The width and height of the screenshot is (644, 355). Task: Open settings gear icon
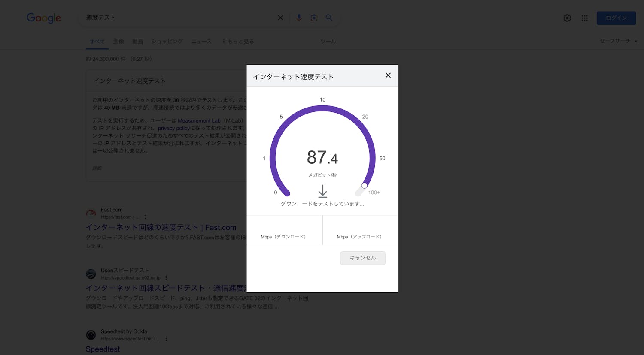point(567,18)
